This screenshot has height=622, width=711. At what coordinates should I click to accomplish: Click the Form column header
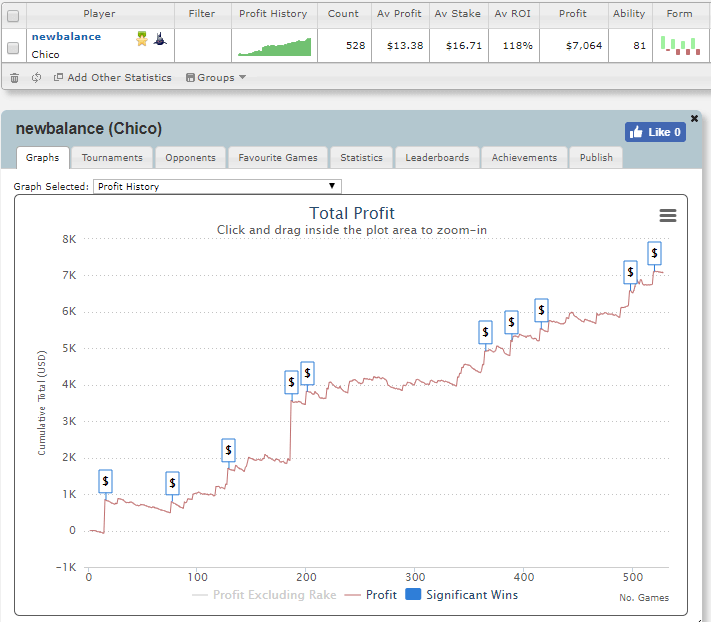coord(679,14)
